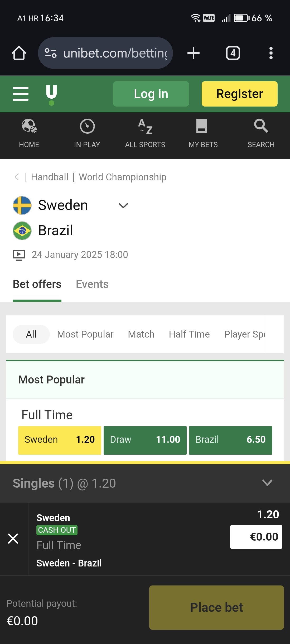Viewport: 290px width, 644px height.
Task: Open In-Play events
Action: (x=87, y=133)
